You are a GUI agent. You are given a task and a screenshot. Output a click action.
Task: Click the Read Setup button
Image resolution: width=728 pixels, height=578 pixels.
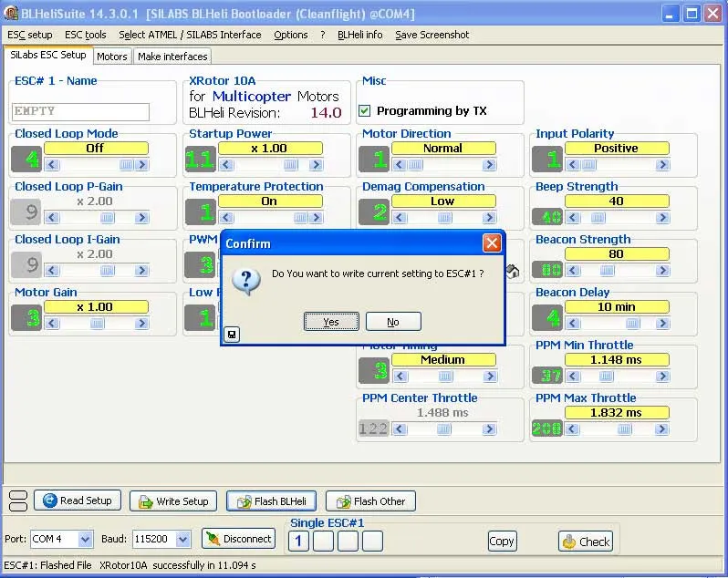pyautogui.click(x=77, y=501)
